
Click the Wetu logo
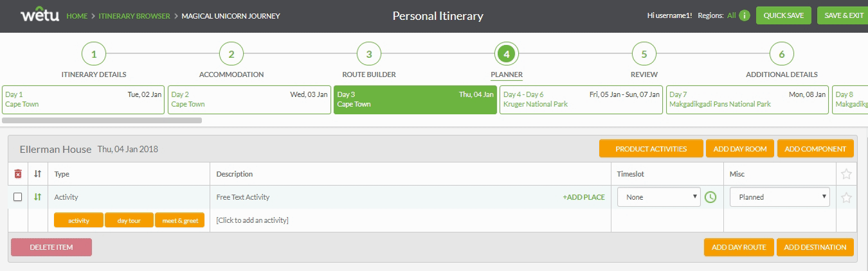(40, 15)
